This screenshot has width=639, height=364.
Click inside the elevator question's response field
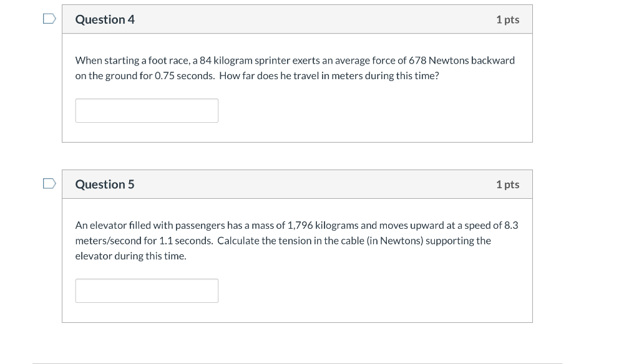[x=147, y=290]
